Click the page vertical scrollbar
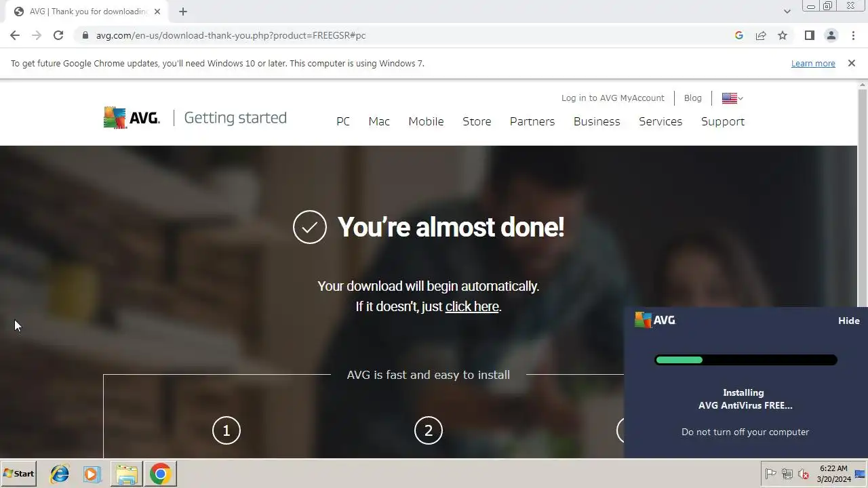The width and height of the screenshot is (868, 488). (x=863, y=268)
